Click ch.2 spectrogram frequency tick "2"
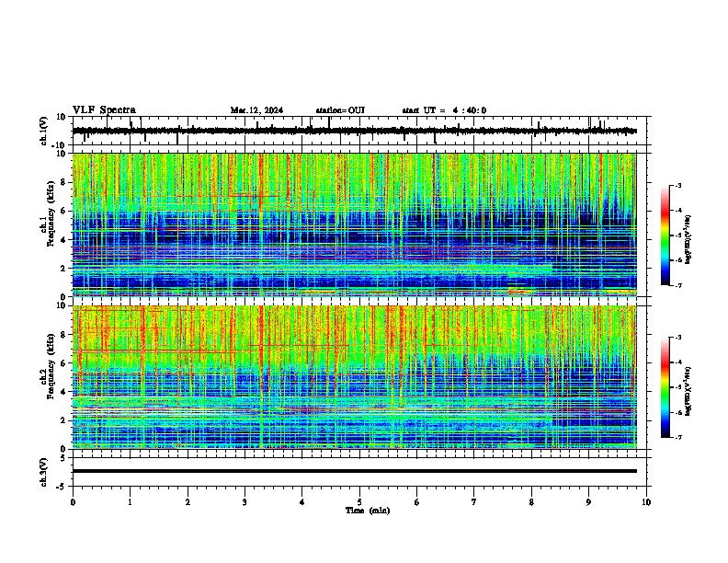The width and height of the screenshot is (728, 563). tap(64, 420)
